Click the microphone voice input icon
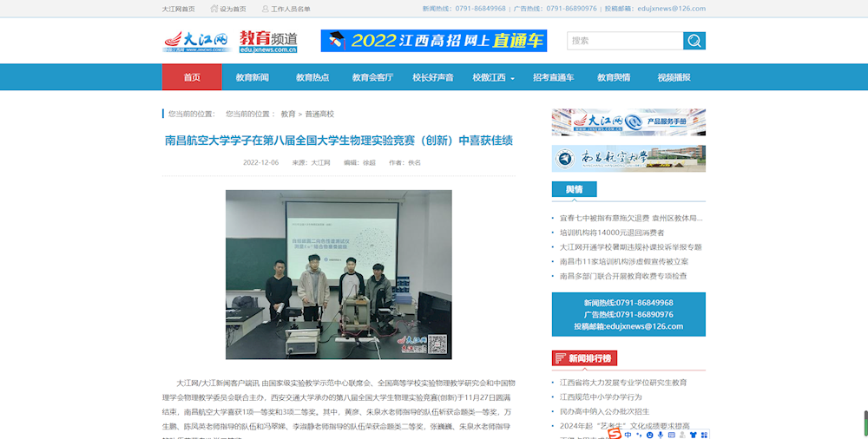The height and width of the screenshot is (439, 868). tap(661, 434)
